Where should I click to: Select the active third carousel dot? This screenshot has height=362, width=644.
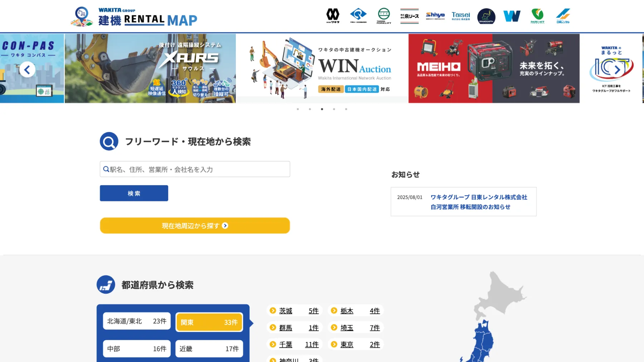click(x=322, y=109)
